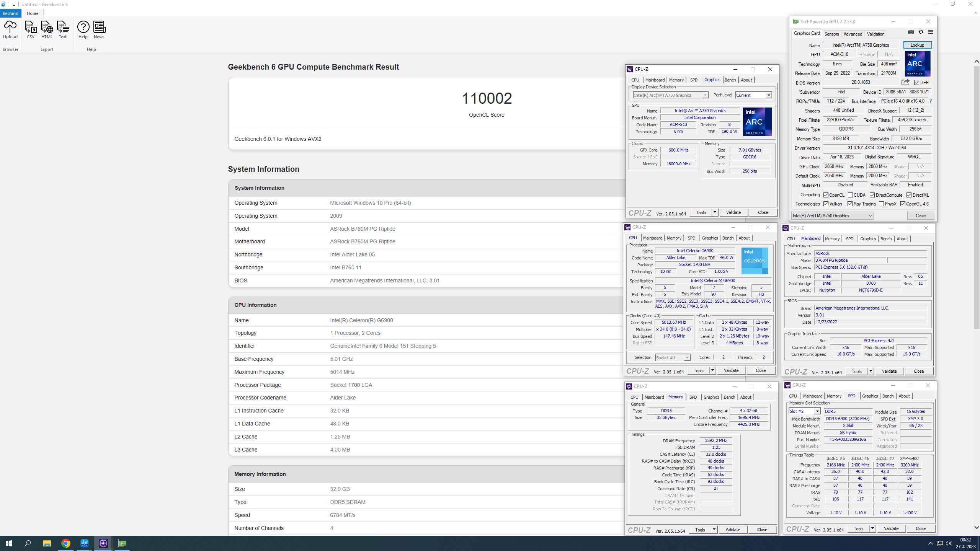980x551 pixels.
Task: Open Windows Start menu
Action: (9, 543)
